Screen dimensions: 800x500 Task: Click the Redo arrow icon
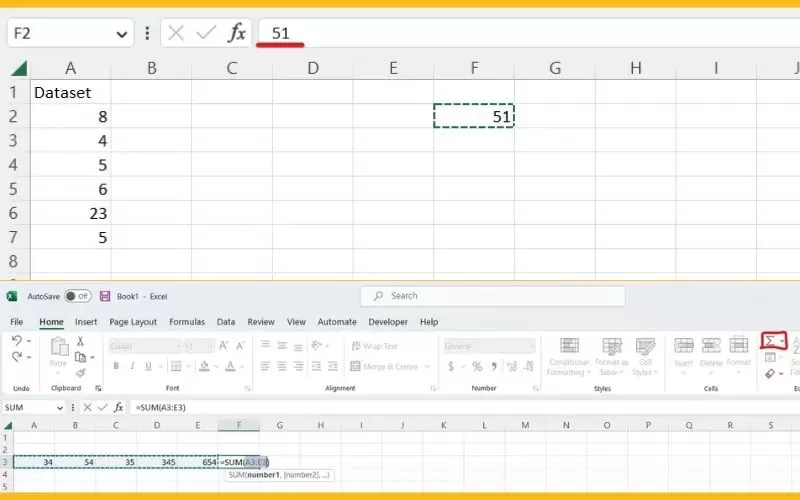(17, 356)
